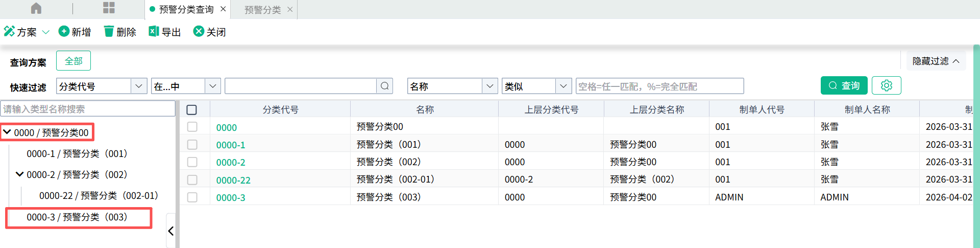
Task: Open the 方案 menu
Action: pos(27,32)
